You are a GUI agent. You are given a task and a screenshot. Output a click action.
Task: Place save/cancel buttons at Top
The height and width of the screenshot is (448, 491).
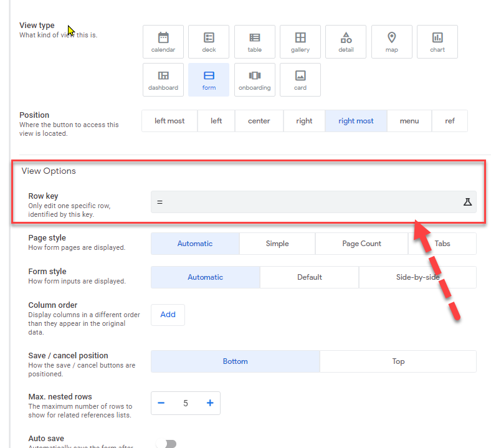(398, 361)
